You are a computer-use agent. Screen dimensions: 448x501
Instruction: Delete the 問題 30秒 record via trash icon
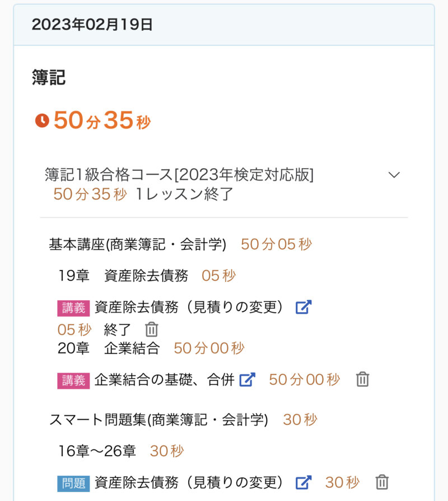[x=382, y=482]
